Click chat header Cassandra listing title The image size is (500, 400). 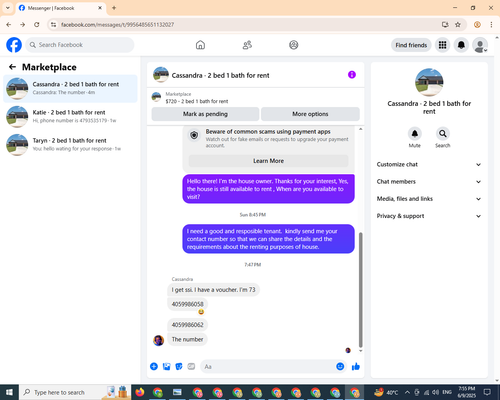coord(220,76)
